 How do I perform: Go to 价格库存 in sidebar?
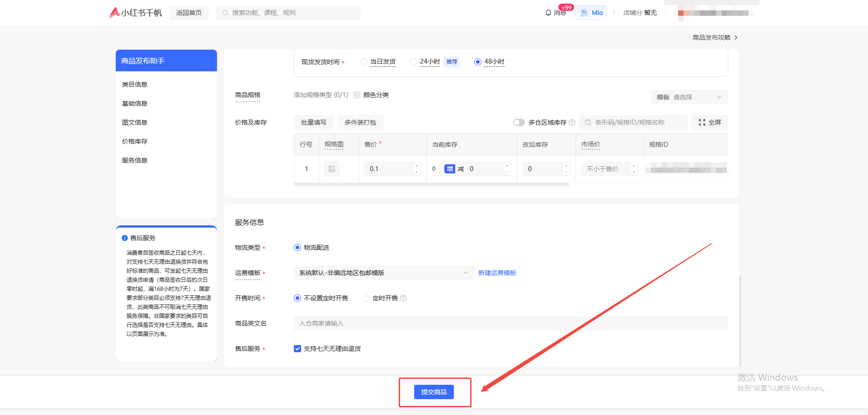coord(135,141)
